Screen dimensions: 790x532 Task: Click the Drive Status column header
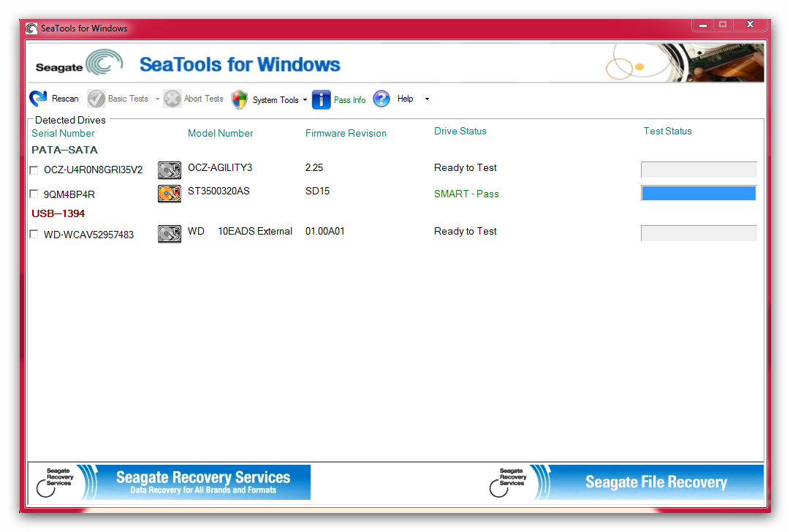tap(460, 131)
